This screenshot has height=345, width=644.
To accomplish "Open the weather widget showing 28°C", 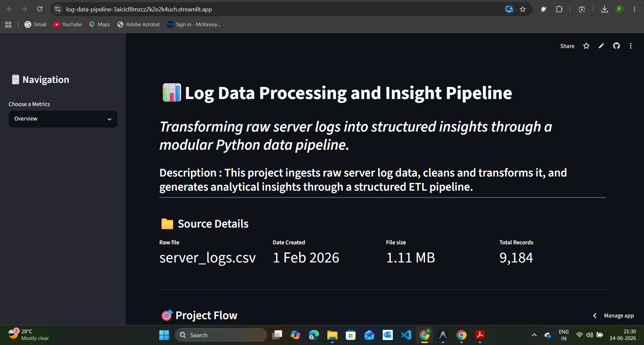I will [29, 335].
